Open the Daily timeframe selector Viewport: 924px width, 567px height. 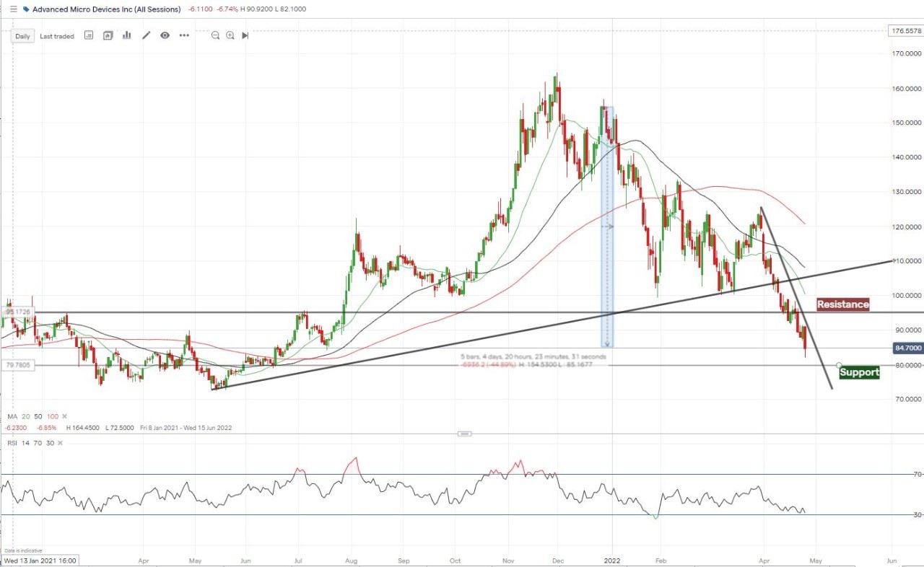(23, 36)
